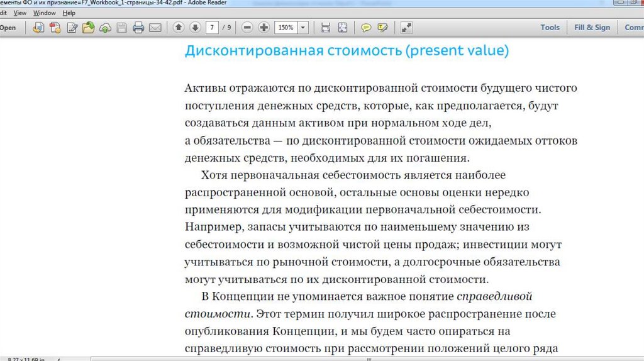Send file by email envelope icon
The width and height of the screenshot is (644, 361).
[155, 28]
